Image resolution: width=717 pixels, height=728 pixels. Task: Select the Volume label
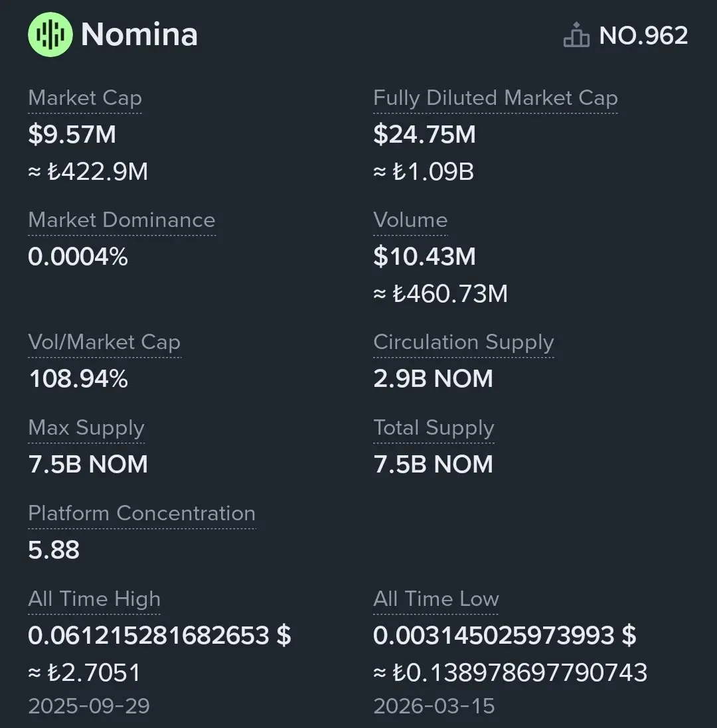tap(410, 220)
